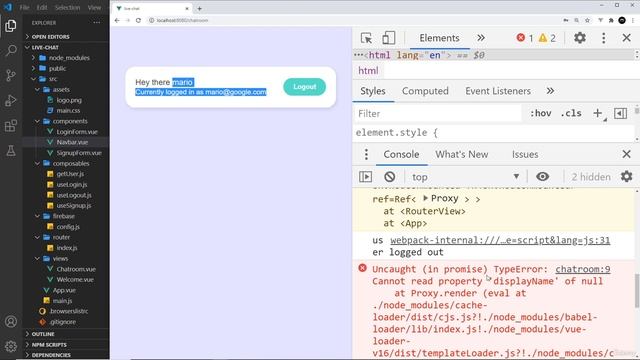Open the Accounts menu in activity bar
This screenshot has width=640, height=360.
11,322
